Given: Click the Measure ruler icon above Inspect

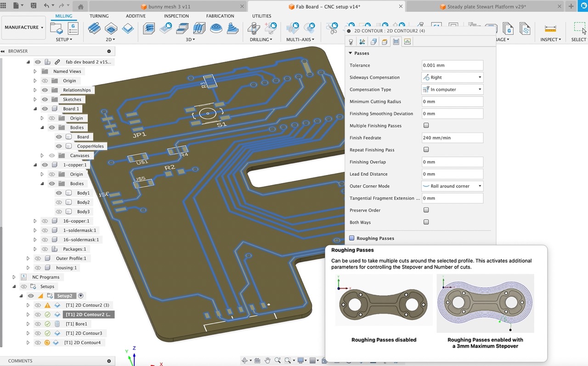Looking at the screenshot, I should (x=550, y=28).
